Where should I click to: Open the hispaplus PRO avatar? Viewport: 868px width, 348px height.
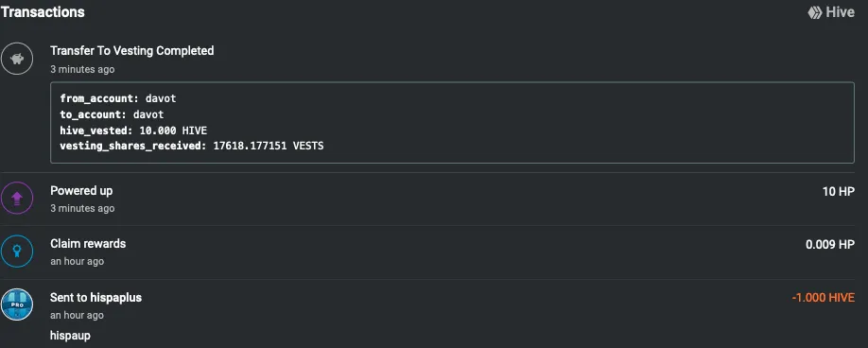point(17,304)
